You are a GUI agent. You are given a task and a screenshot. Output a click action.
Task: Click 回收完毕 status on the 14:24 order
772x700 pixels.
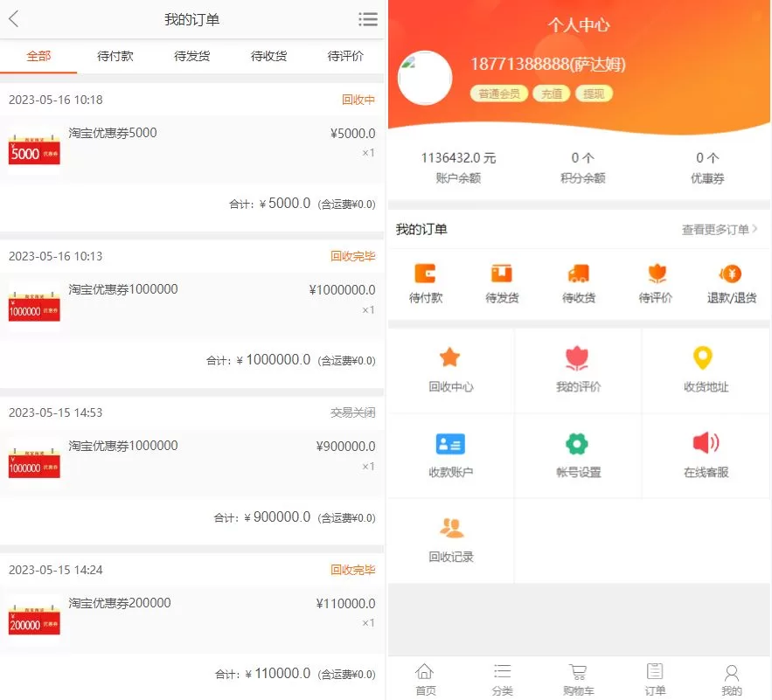point(353,570)
